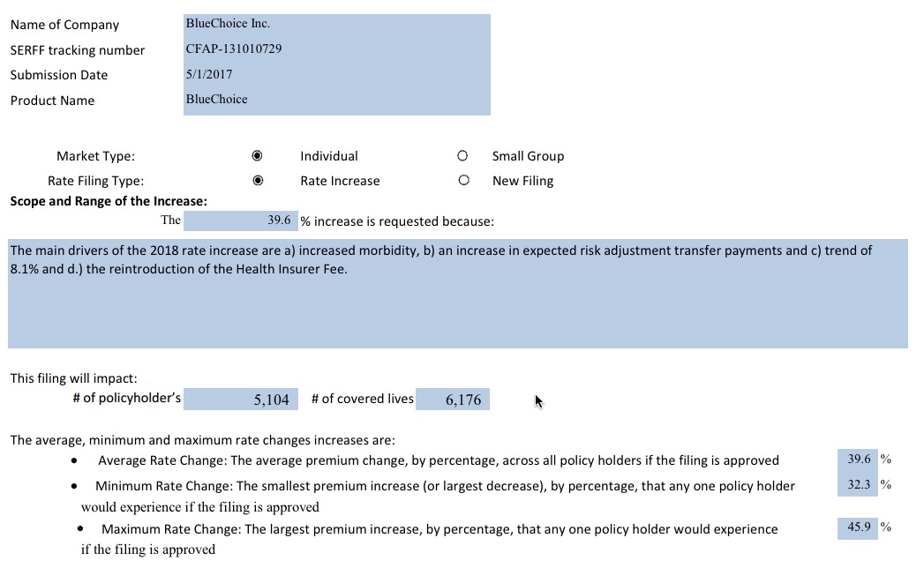Click the Average Rate Change description text
Viewport: 924px width, 568px height.
438,460
